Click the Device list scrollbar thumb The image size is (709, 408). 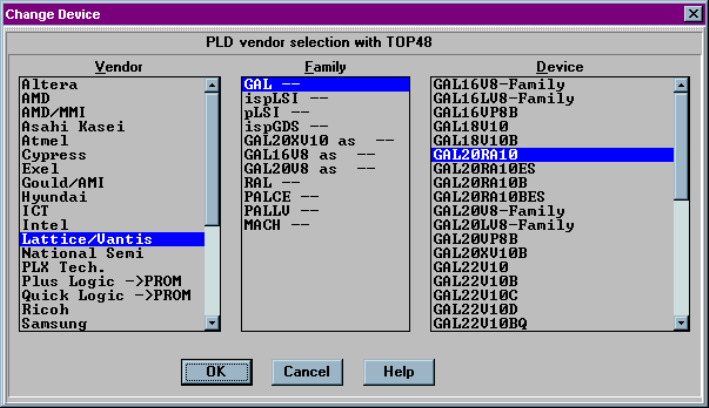click(681, 146)
